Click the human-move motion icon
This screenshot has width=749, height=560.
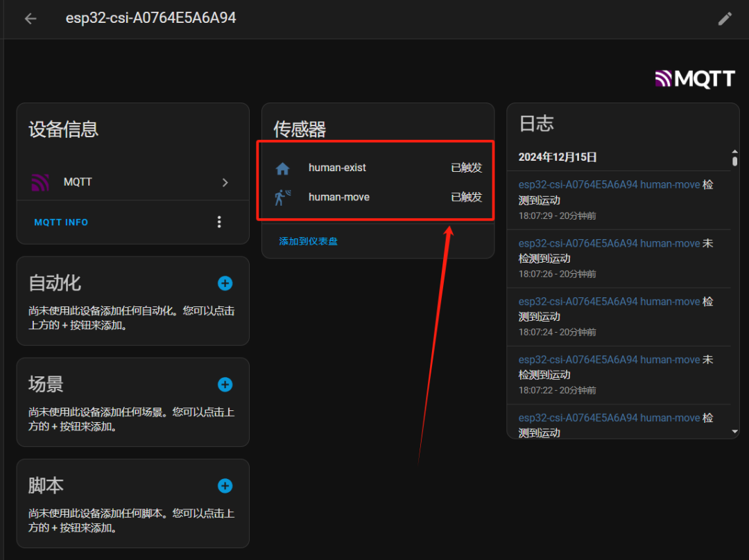point(282,197)
